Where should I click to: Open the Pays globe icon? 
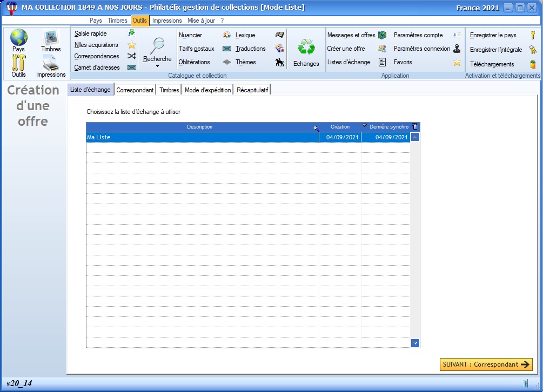click(19, 37)
